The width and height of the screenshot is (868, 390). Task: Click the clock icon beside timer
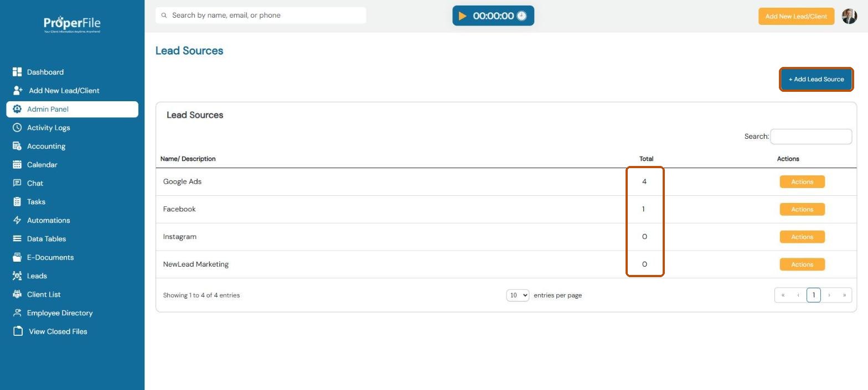(x=521, y=16)
